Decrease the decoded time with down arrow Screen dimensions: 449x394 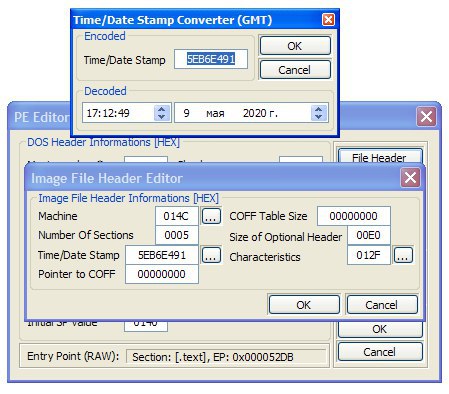point(162,117)
